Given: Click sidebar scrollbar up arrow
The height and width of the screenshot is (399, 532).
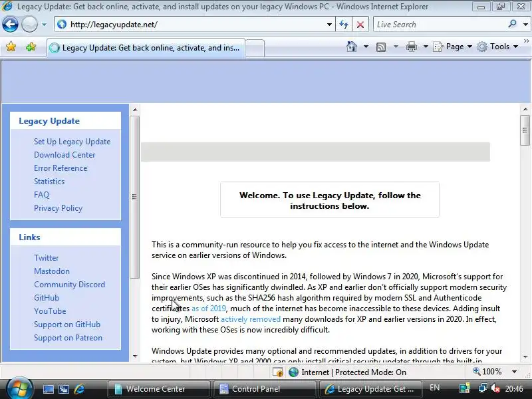Looking at the screenshot, I should 135,110.
